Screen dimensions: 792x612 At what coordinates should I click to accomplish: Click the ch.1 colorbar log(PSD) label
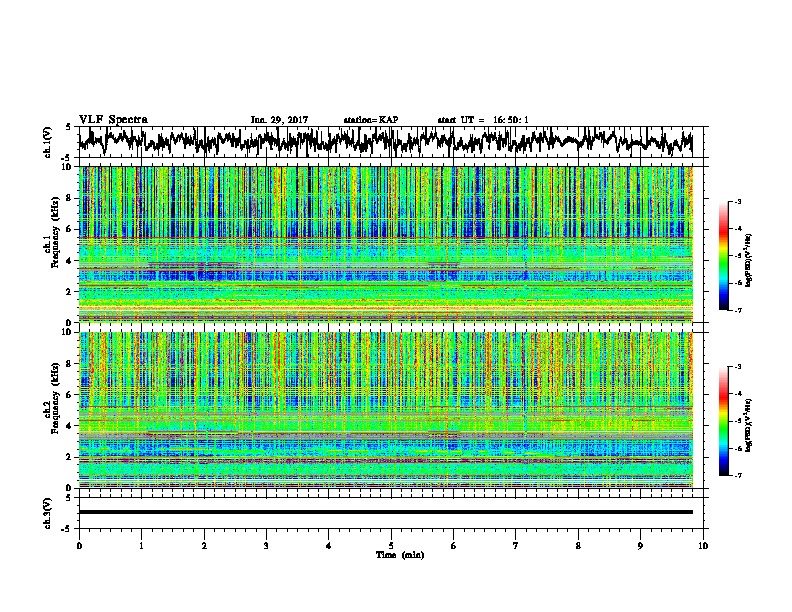point(748,261)
